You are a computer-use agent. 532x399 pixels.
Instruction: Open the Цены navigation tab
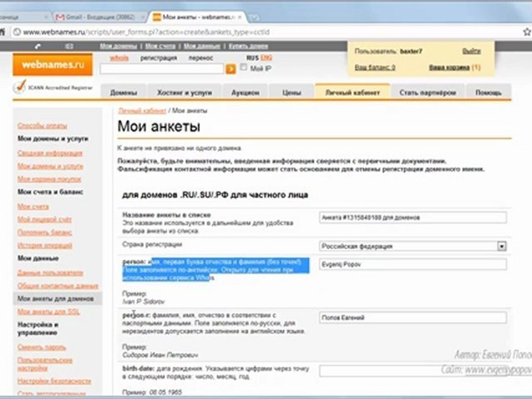pyautogui.click(x=292, y=93)
